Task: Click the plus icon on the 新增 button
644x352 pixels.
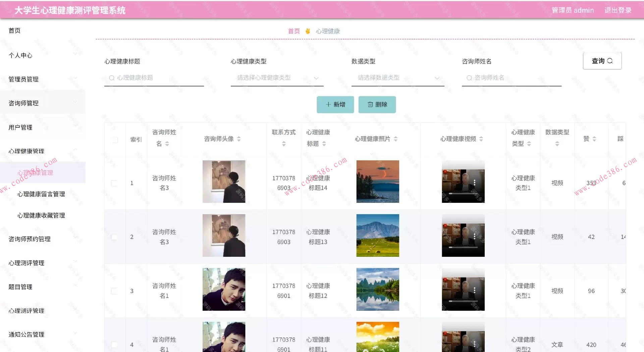Action: click(328, 105)
